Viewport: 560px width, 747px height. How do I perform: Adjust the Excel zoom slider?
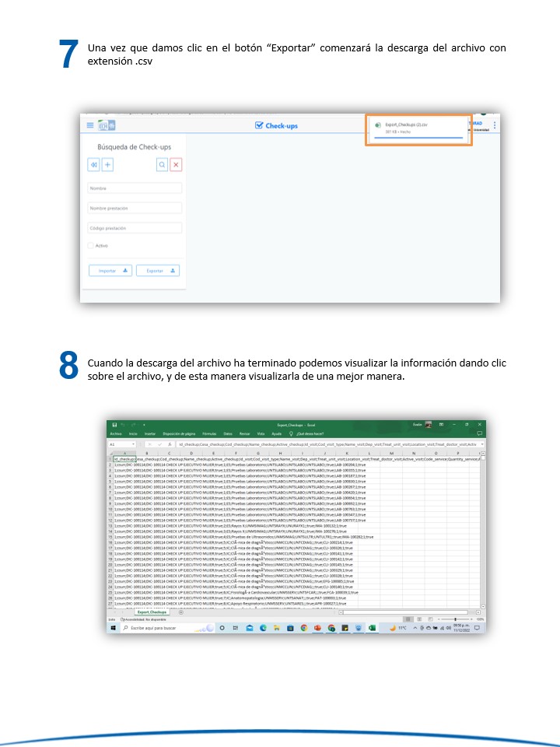tap(457, 619)
